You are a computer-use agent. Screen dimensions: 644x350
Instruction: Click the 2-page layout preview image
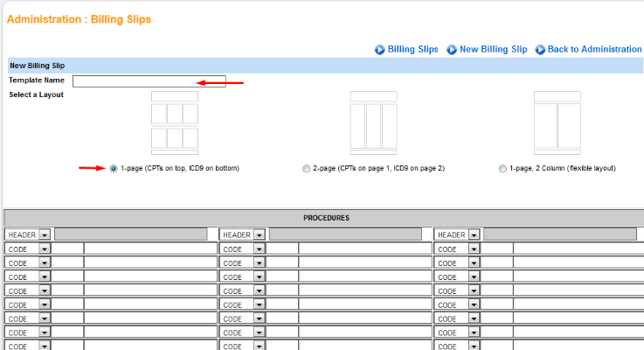click(x=373, y=122)
